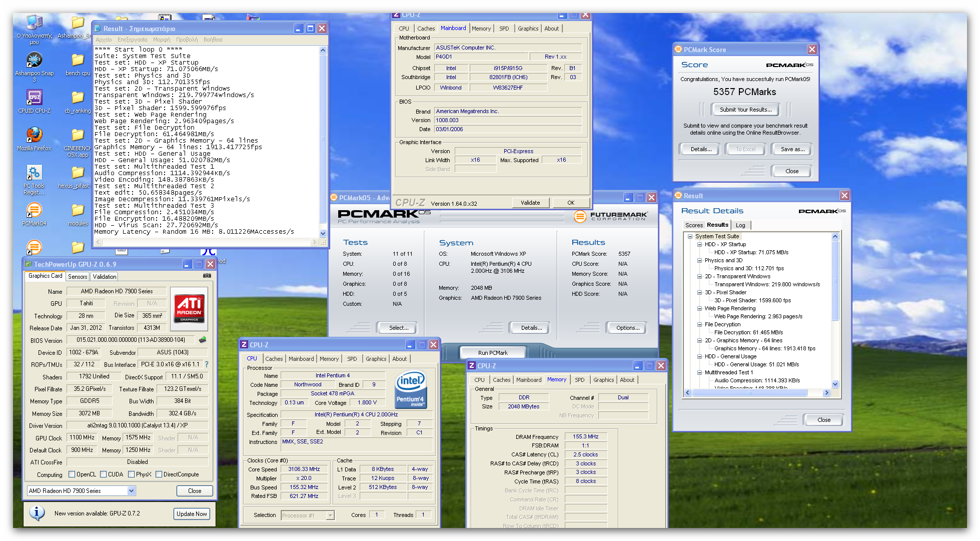Screen dimensions: 980x541
Task: Enable the DirectCompute checkbox in GPU-Z
Action: [159, 474]
